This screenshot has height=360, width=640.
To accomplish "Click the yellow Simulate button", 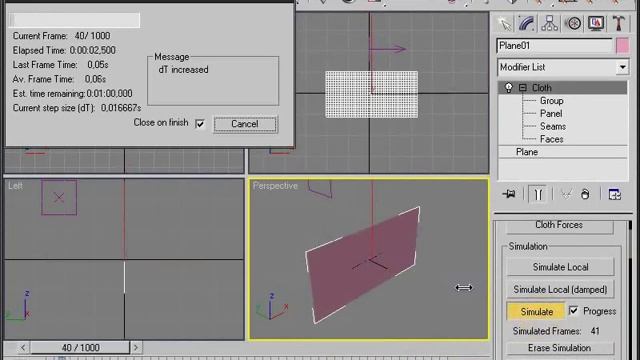I will coord(536,311).
